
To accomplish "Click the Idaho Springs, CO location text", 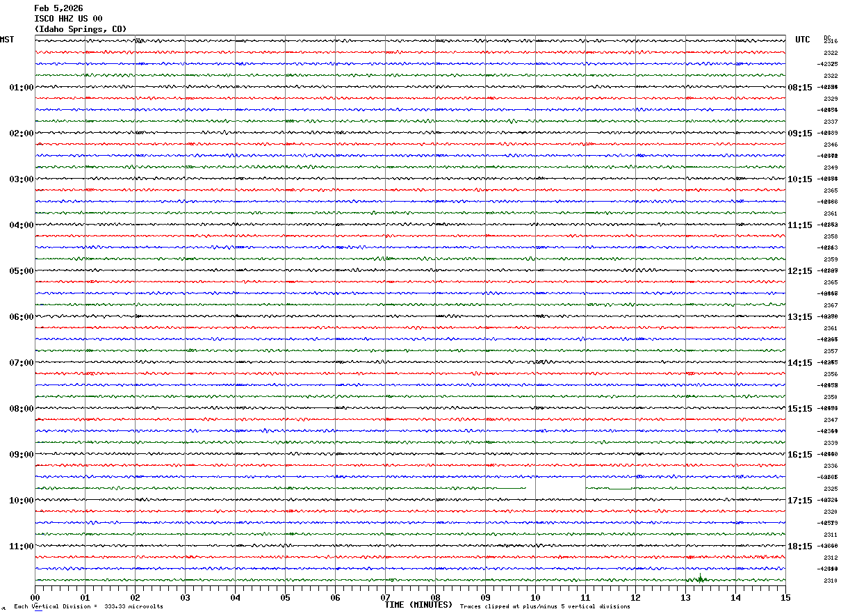I will (x=81, y=29).
